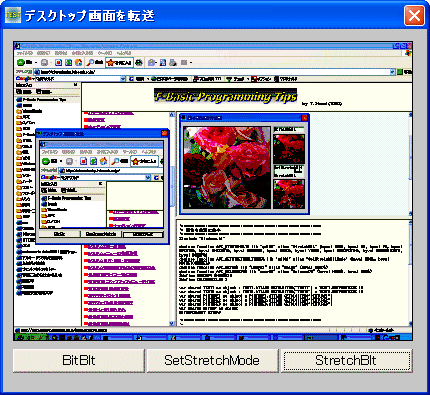Image resolution: width=430 pixels, height=395 pixels.
Task: Click the link list pane's scroll-down arrow
Action: click(172, 323)
